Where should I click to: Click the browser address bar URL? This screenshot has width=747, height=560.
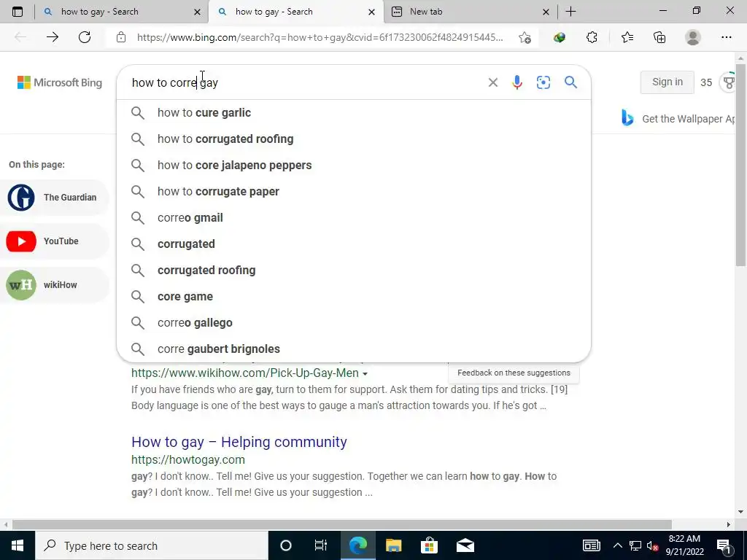320,37
